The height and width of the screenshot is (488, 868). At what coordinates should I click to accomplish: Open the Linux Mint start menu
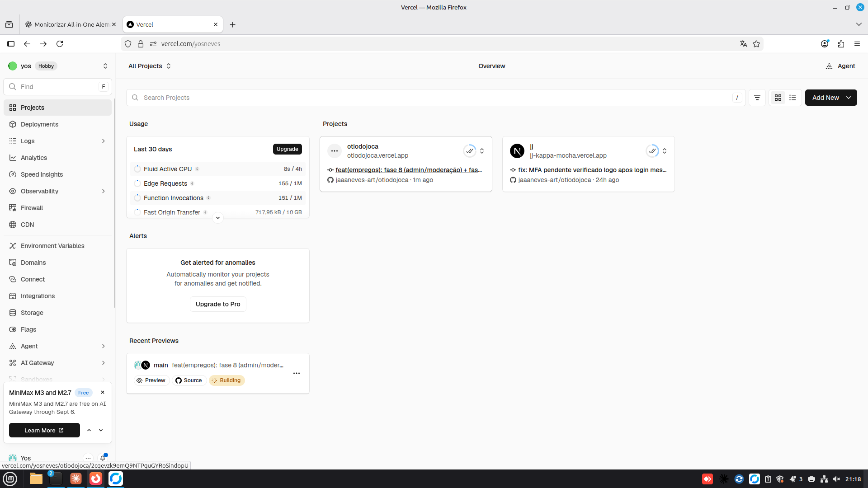(x=10, y=479)
